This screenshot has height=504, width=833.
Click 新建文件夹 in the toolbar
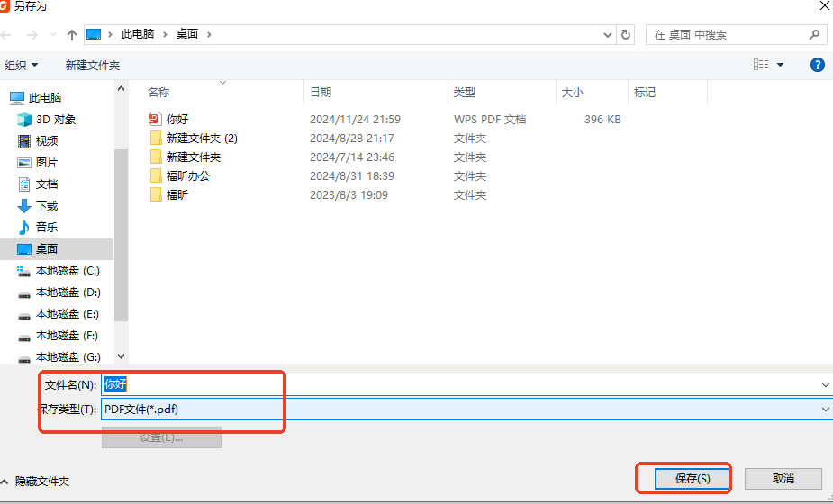92,66
